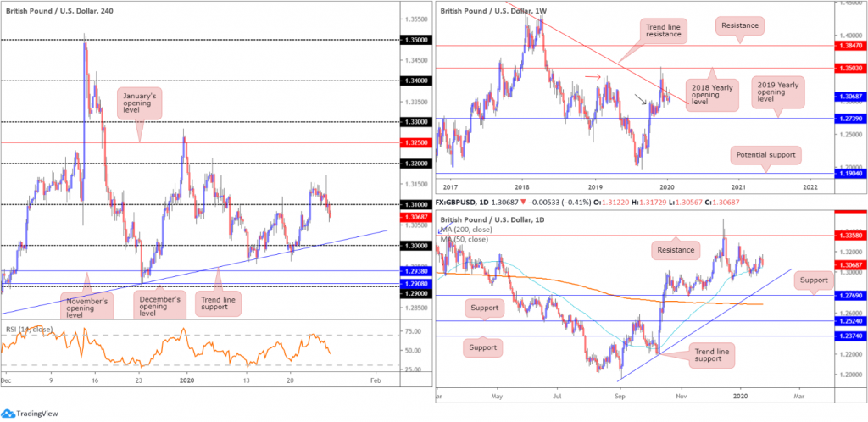The image size is (868, 422).
Task: Click the black arrow on weekly chart
Action: [x=641, y=100]
